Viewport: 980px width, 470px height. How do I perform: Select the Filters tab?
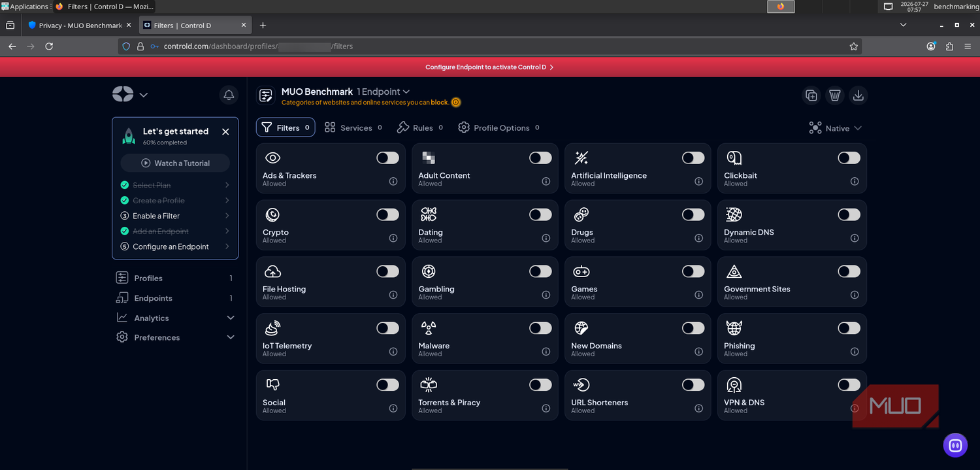click(286, 127)
